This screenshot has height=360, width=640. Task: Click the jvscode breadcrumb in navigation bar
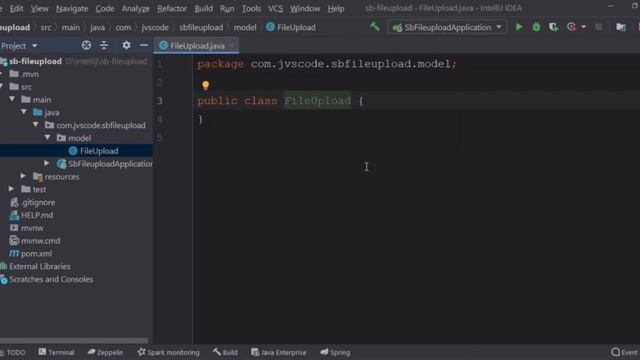click(x=155, y=27)
